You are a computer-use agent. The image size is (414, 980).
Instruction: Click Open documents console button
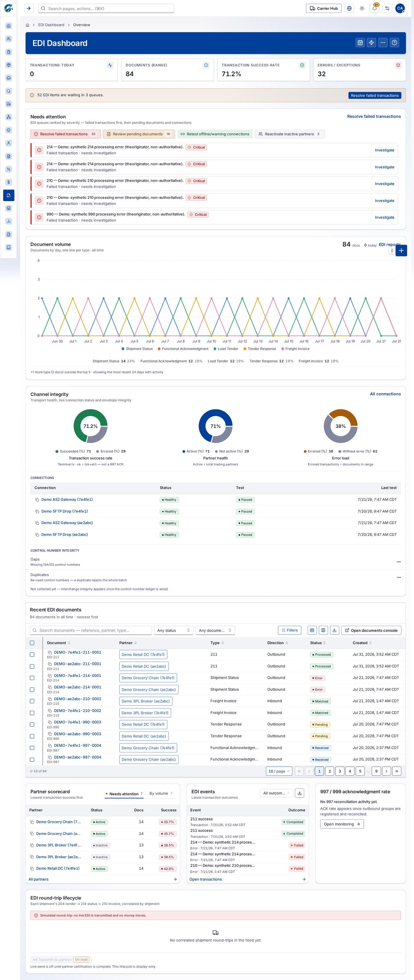[x=371, y=630]
